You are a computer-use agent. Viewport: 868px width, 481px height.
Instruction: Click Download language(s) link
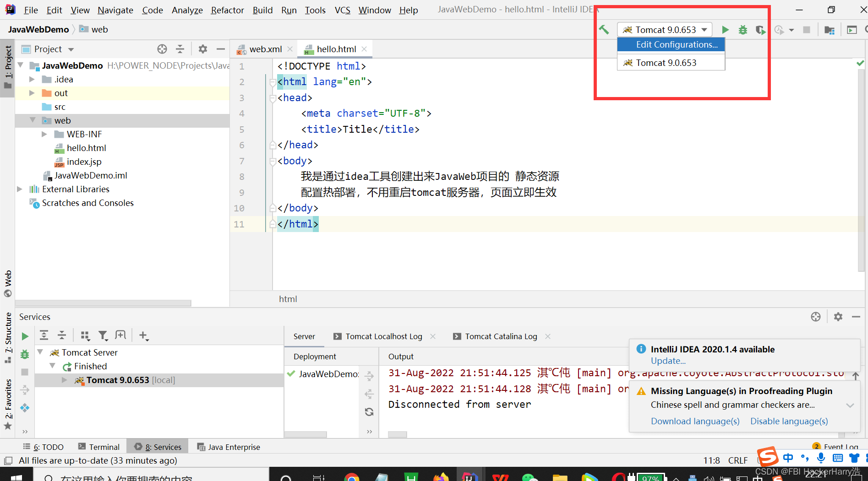pyautogui.click(x=695, y=421)
